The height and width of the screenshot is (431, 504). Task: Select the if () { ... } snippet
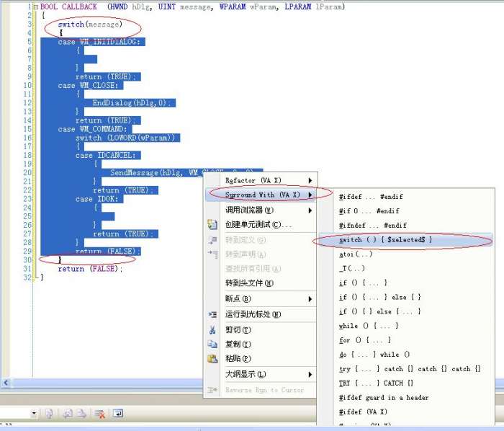tap(405, 283)
